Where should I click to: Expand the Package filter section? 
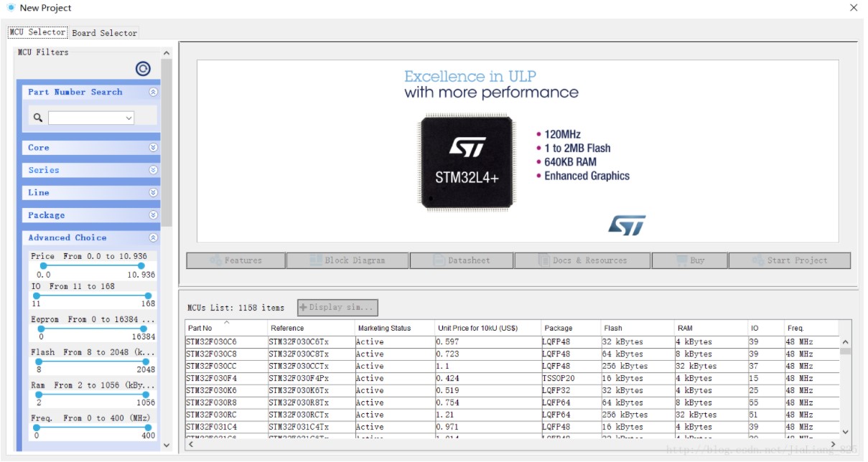[153, 215]
